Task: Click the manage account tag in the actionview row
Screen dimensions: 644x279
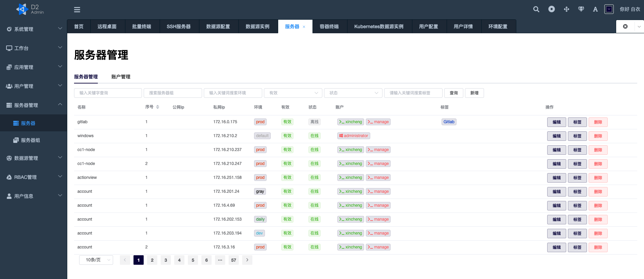Action: 378,178
